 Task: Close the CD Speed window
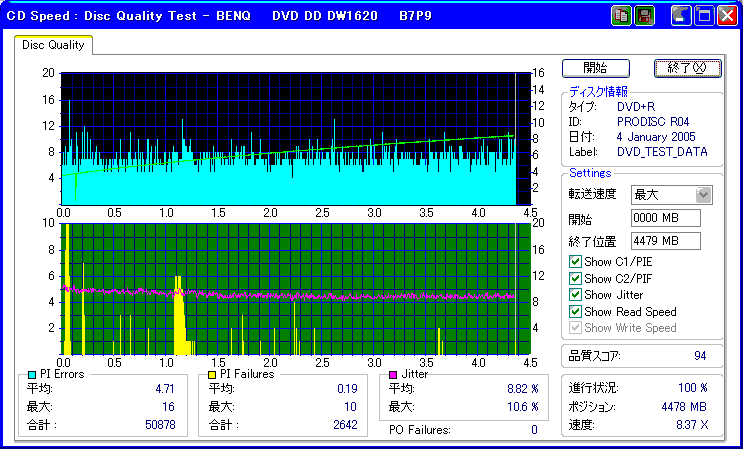(727, 16)
